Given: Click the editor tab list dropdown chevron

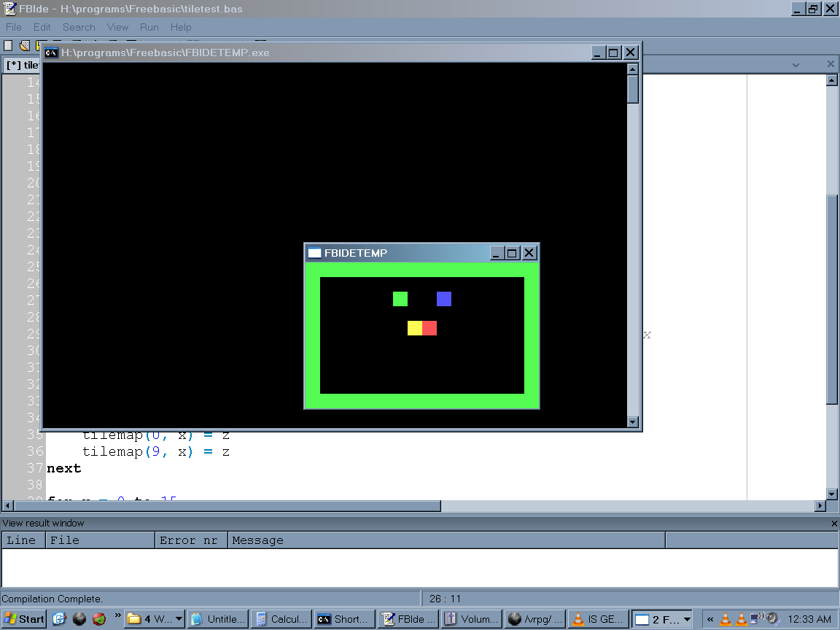Looking at the screenshot, I should point(796,65).
